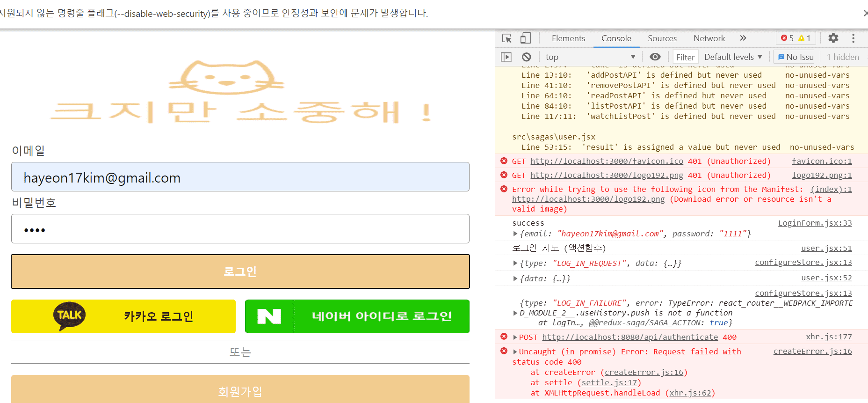Toggle the device toolbar icon

pos(526,38)
